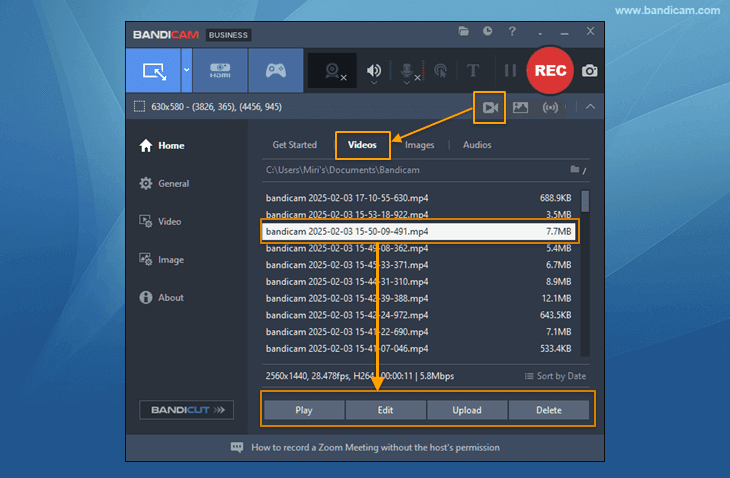The width and height of the screenshot is (730, 478).
Task: Click the rectangle area selector icon
Action: (x=139, y=107)
